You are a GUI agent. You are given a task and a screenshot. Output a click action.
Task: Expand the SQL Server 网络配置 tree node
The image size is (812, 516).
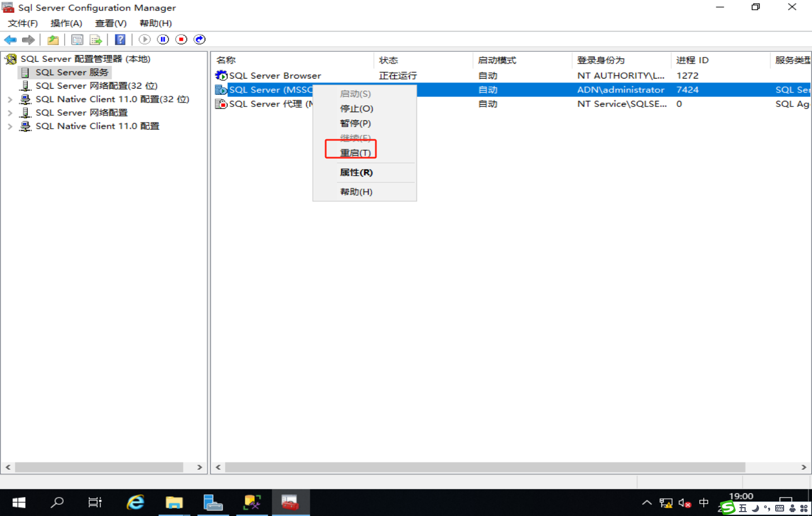(10, 113)
